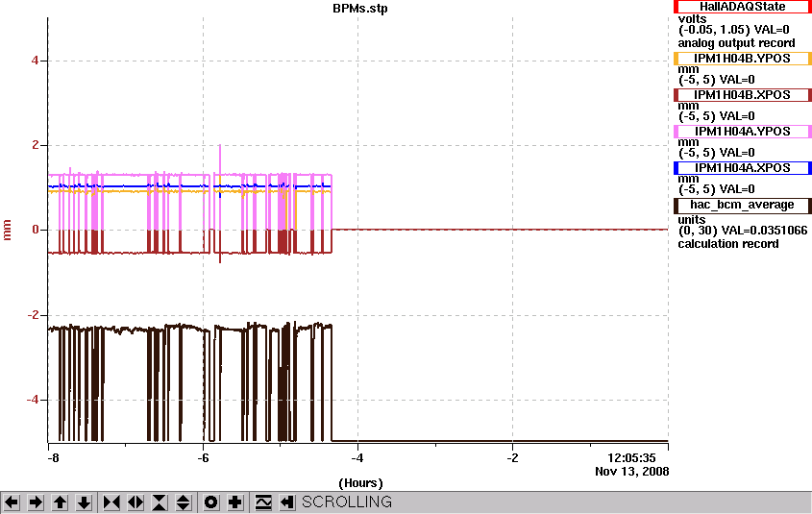Click the 4 tick label on y-axis
Image resolution: width=812 pixels, height=514 pixels.
(36, 61)
